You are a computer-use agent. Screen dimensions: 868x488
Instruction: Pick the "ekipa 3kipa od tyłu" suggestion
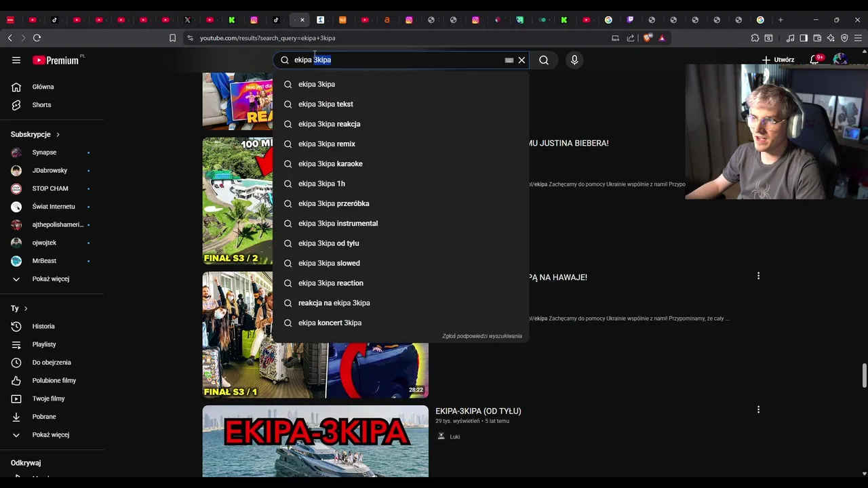[400, 243]
